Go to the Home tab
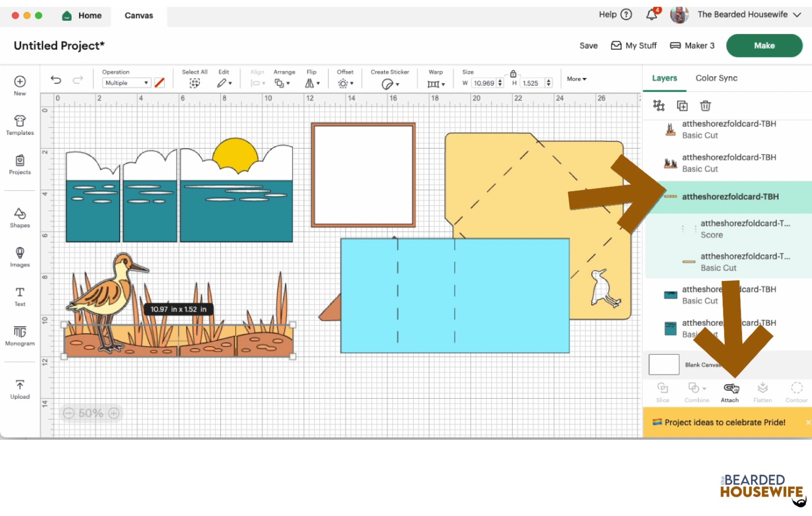 pos(82,16)
